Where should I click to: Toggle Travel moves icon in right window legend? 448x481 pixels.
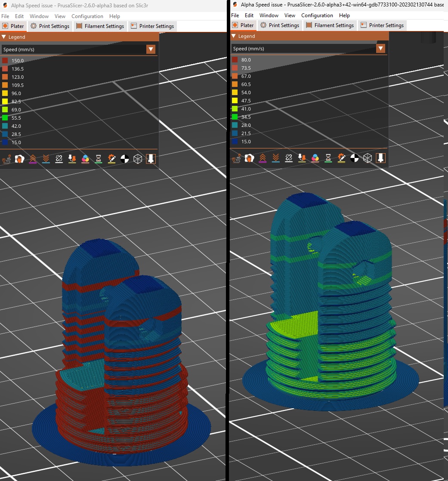(x=236, y=158)
